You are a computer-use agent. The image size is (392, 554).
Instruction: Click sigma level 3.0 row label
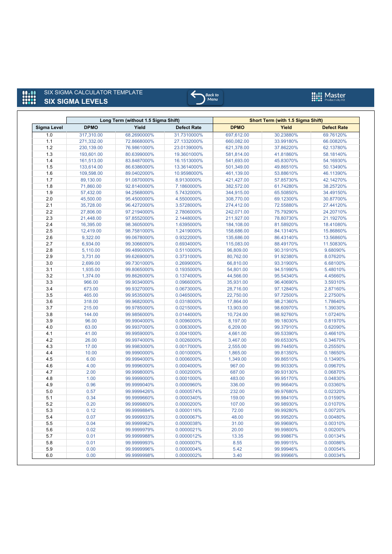(x=49, y=263)
